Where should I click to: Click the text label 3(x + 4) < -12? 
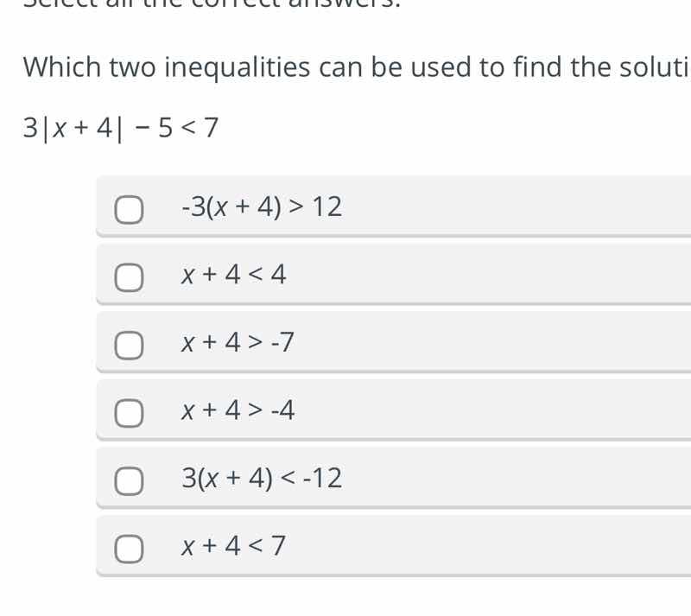click(262, 478)
